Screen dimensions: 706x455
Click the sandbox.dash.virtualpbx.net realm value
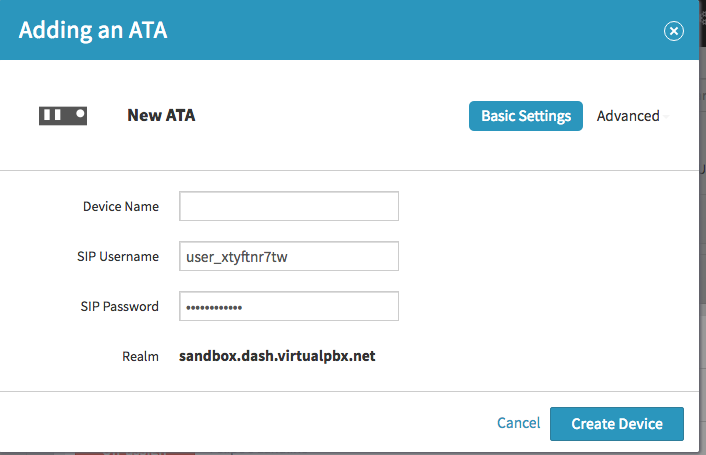coord(277,356)
